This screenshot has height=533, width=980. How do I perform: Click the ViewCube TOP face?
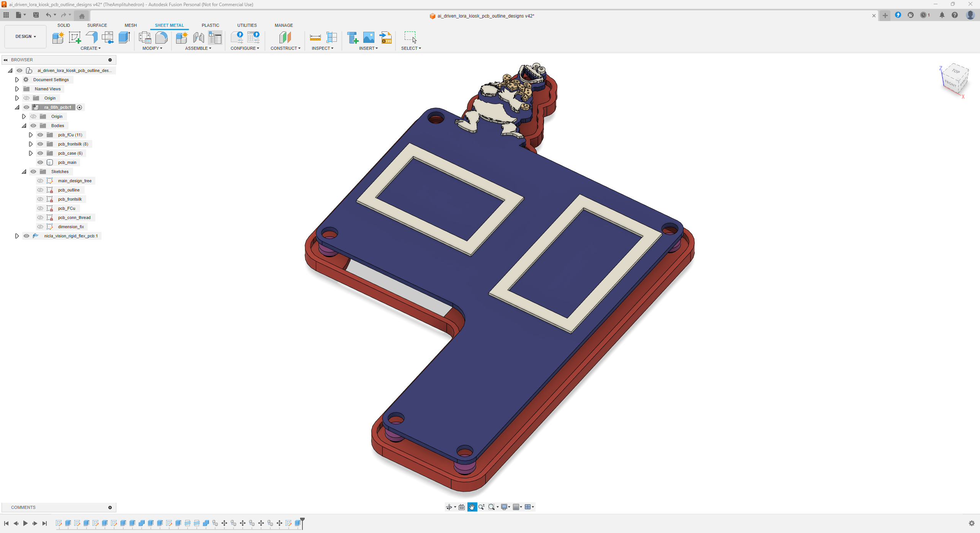click(x=956, y=71)
